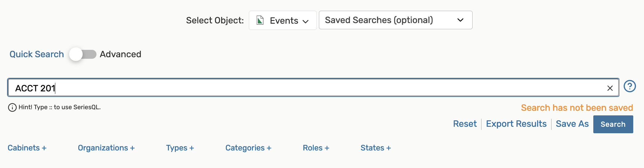The image size is (644, 168).
Task: Clear the search field with X icon
Action: pos(610,88)
